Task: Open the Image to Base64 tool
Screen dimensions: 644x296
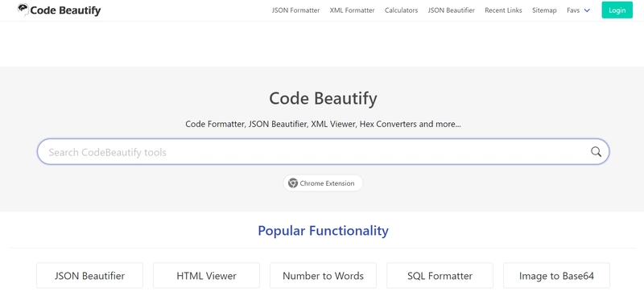Action: [x=556, y=276]
